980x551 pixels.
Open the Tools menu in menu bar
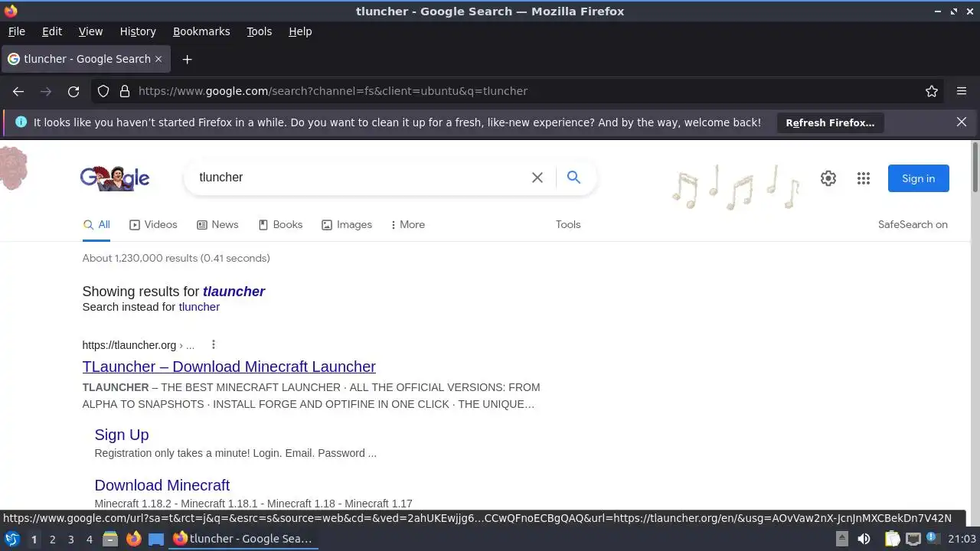point(259,31)
